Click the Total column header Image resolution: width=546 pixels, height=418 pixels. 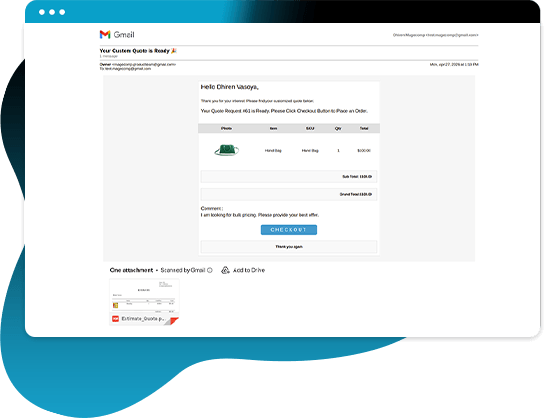(x=364, y=129)
